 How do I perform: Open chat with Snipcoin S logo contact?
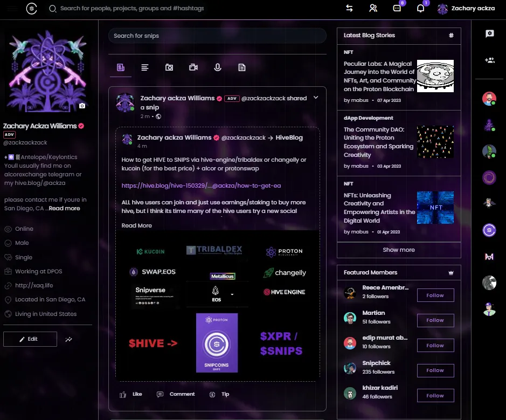[x=489, y=230]
